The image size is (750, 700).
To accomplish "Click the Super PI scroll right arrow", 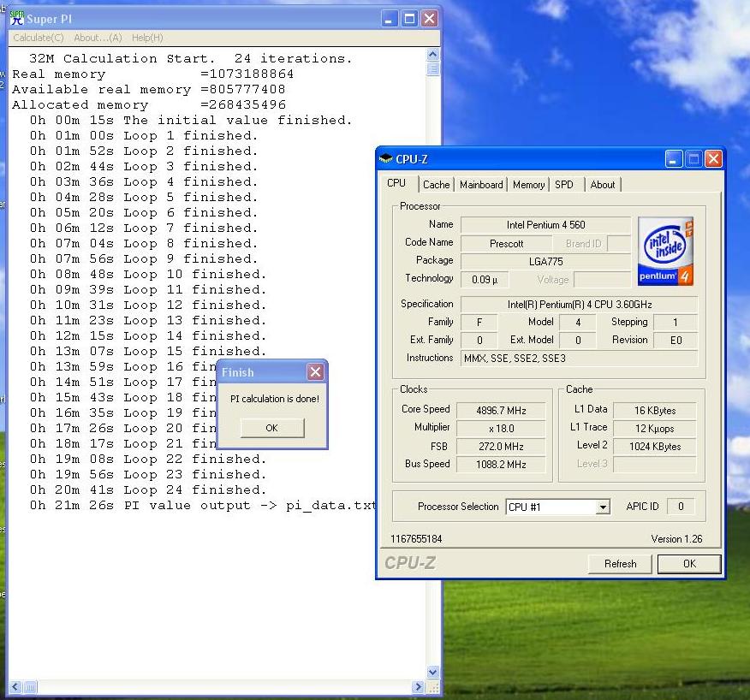I will click(x=419, y=687).
